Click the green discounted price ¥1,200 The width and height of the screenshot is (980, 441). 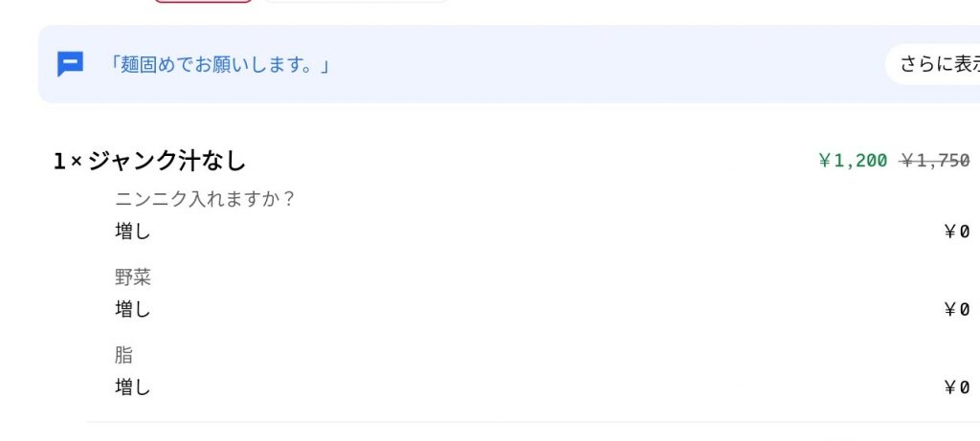[853, 161]
